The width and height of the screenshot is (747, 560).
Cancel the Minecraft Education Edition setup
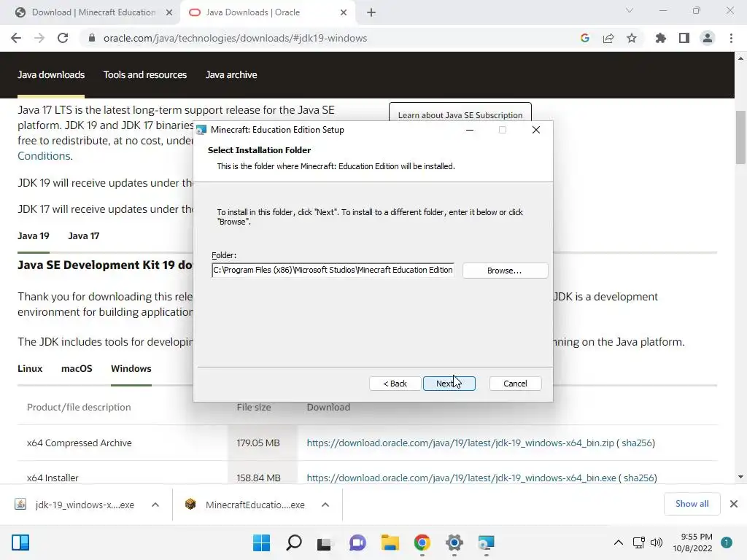pos(515,384)
